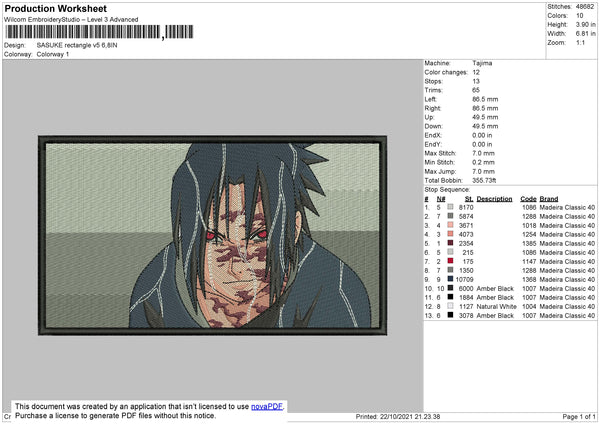Click the Color changes value 12

point(476,72)
